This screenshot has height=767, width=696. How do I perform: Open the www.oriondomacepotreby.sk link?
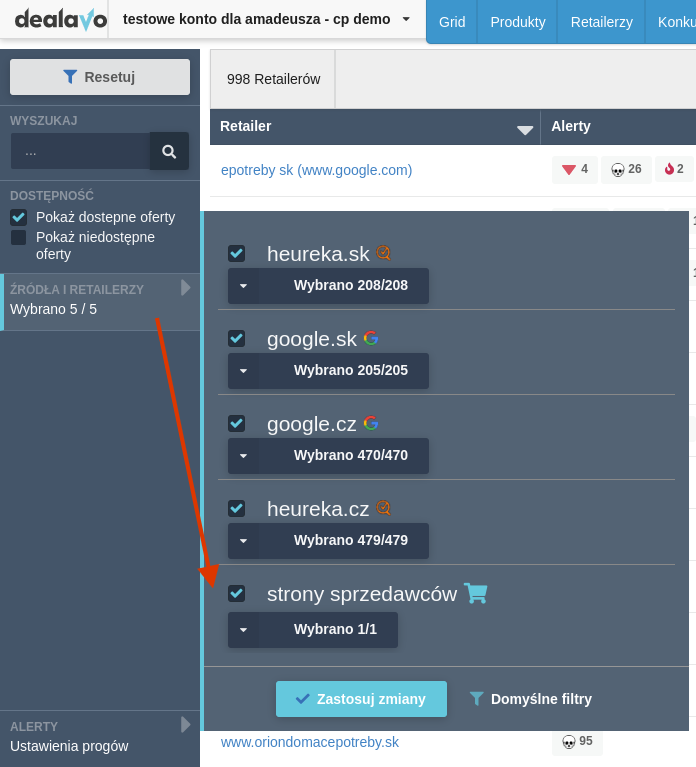point(310,742)
